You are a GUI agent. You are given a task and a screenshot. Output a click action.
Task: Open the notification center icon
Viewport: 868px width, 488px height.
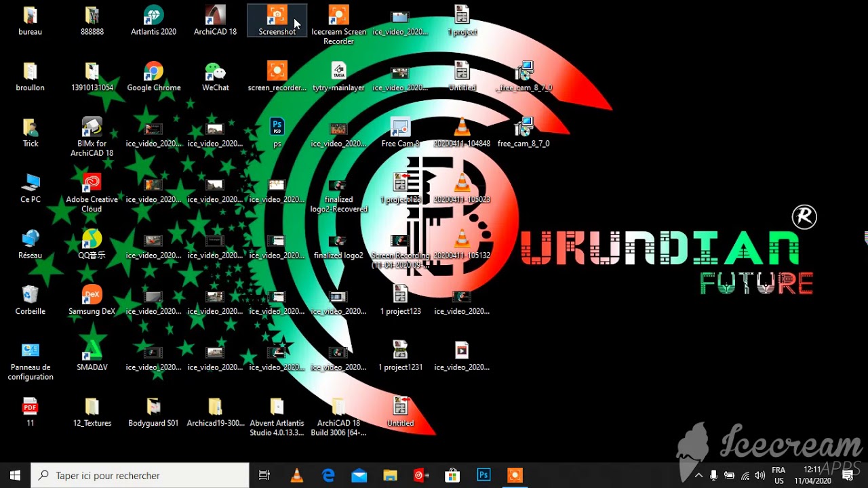[x=848, y=475]
